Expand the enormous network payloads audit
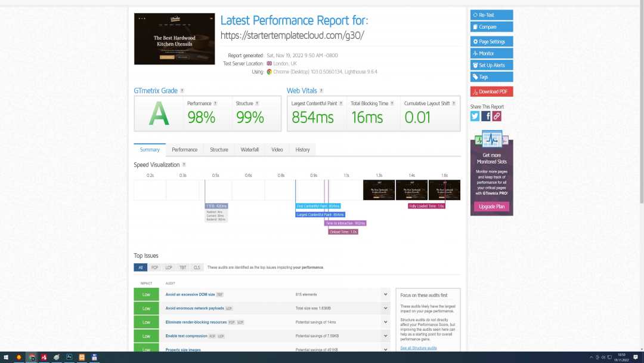The image size is (644, 363). coord(385,308)
